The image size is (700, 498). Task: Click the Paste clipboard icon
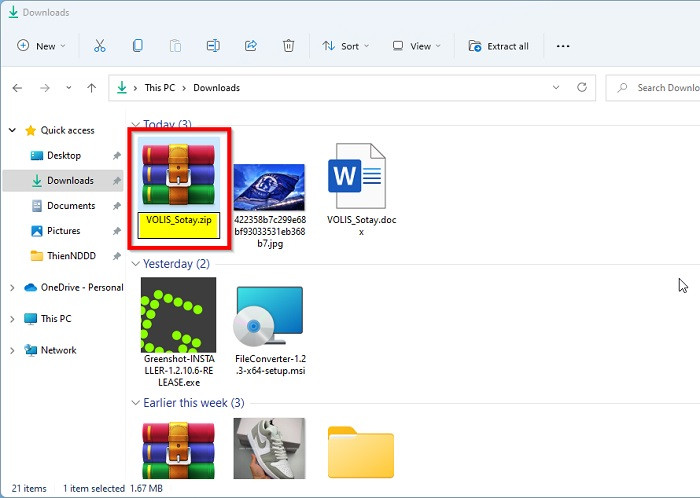175,46
